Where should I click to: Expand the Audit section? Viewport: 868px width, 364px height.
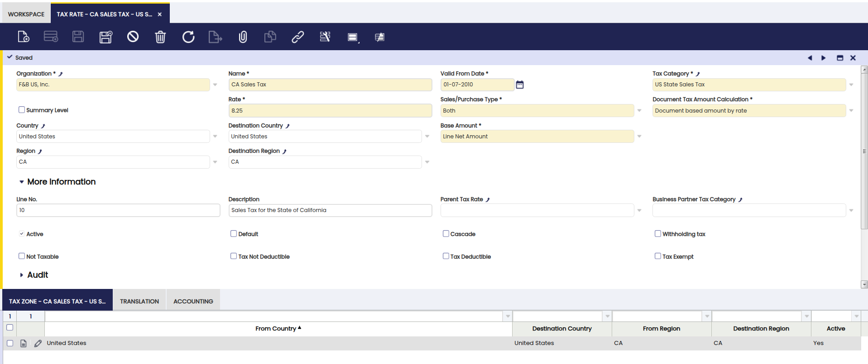pyautogui.click(x=22, y=275)
